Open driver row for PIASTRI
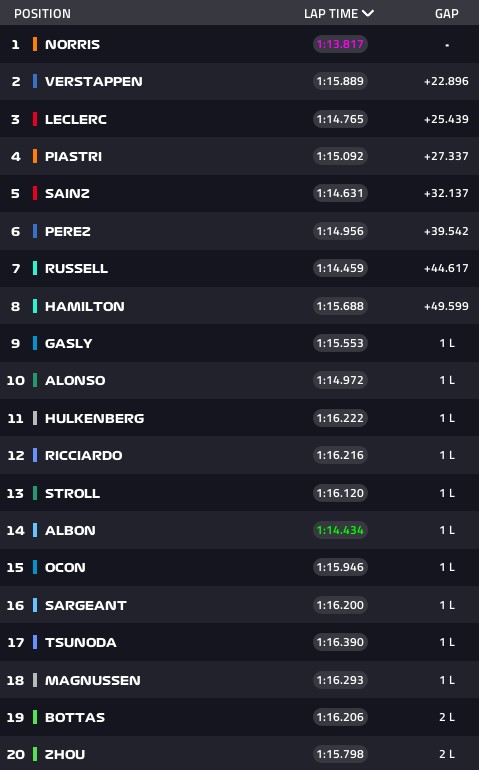Viewport: 479px width, 770px height. [x=239, y=156]
